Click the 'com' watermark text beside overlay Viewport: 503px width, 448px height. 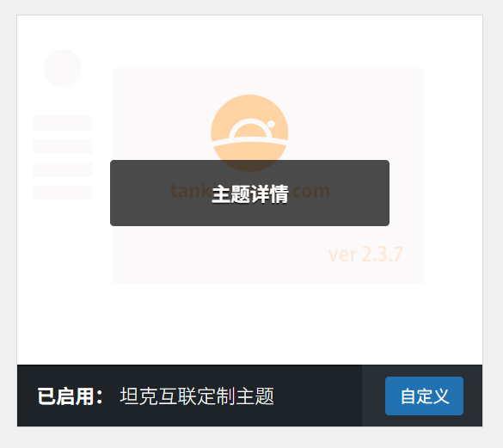(310, 191)
